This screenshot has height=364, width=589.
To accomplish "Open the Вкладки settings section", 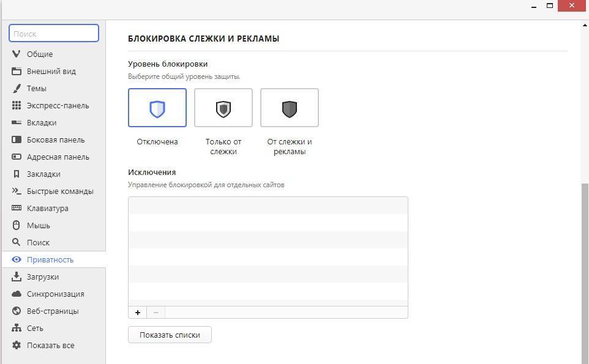I will click(42, 122).
